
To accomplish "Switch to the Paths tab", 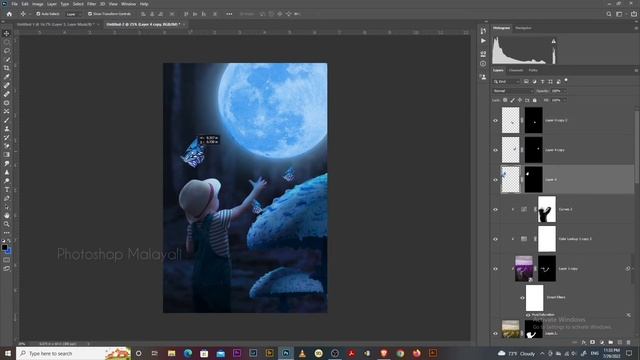I will 533,71.
